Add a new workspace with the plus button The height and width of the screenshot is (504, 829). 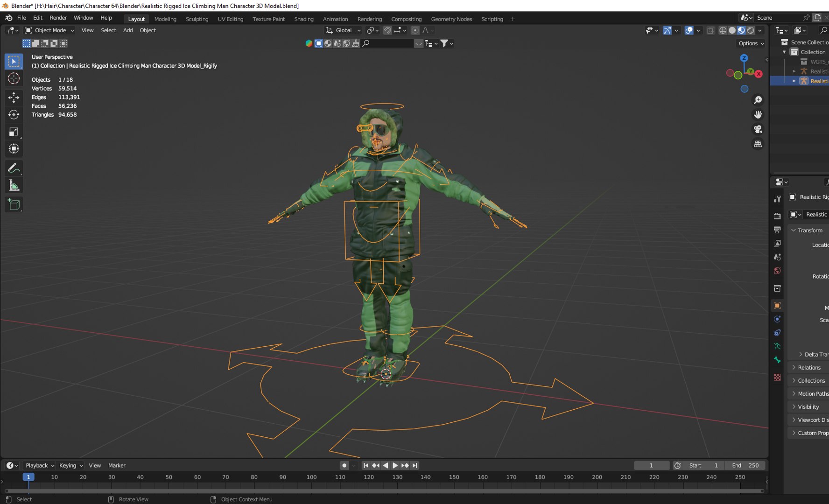(x=513, y=19)
